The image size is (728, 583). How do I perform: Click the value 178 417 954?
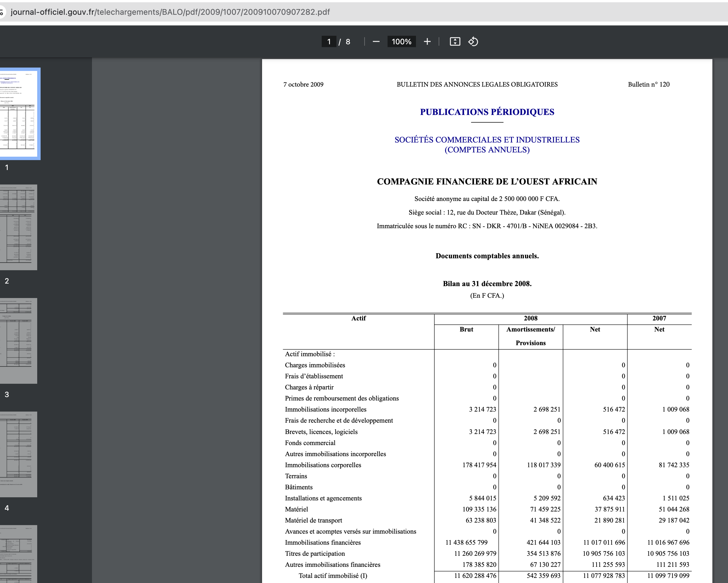[479, 465]
